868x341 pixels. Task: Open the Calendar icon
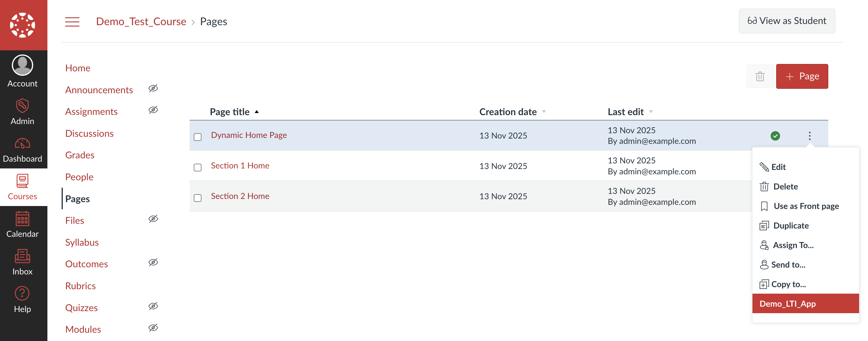pos(23,219)
